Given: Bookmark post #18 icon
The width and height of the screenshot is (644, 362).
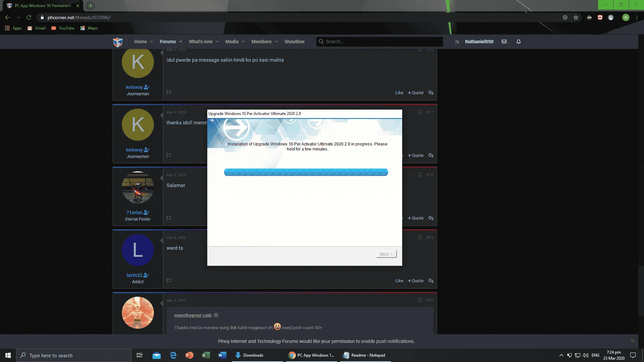Looking at the screenshot, I should (420, 175).
